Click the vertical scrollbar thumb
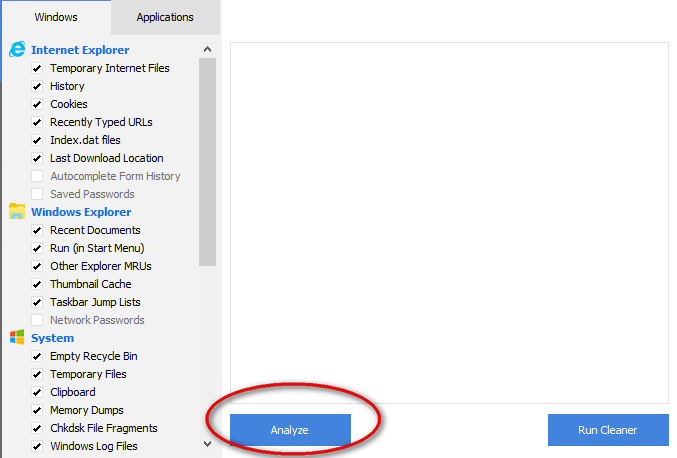 pyautogui.click(x=208, y=162)
